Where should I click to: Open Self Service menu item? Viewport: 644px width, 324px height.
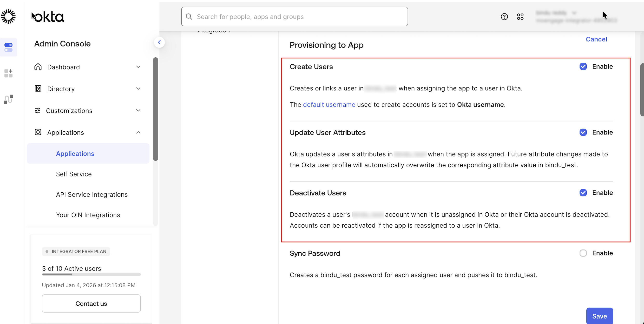[74, 174]
